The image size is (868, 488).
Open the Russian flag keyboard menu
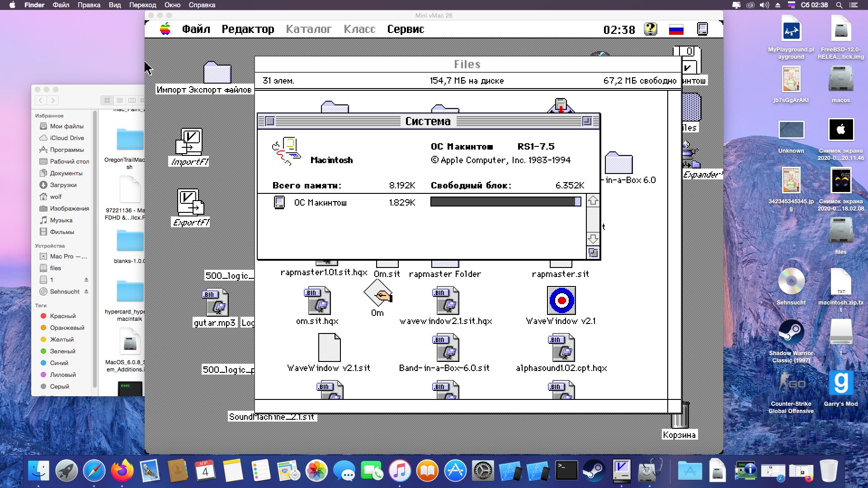coord(676,30)
